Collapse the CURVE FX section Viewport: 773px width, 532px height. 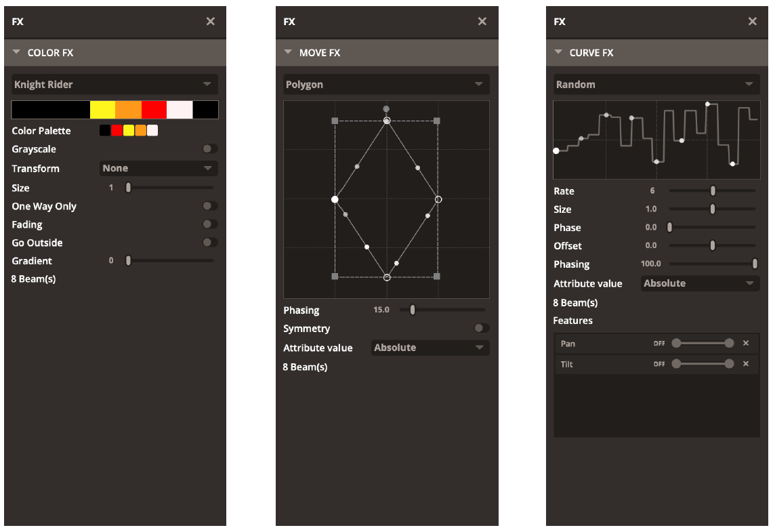559,52
